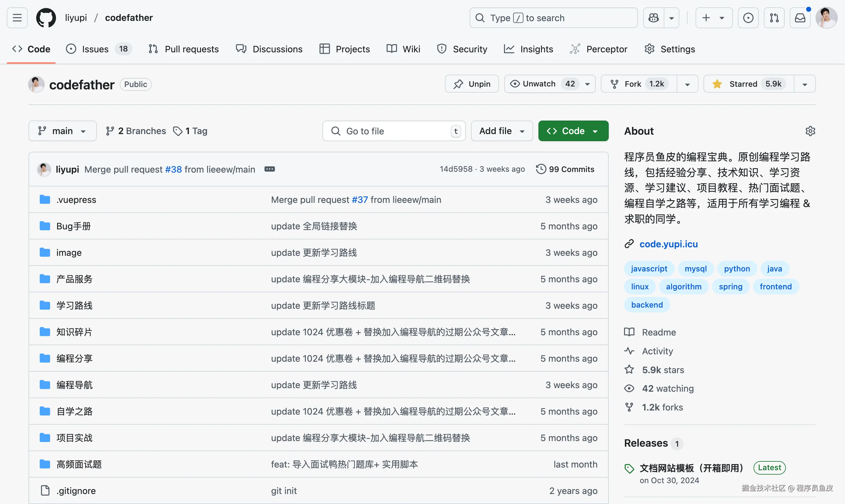Click the javascript topic tag
Viewport: 845px width, 504px height.
pyautogui.click(x=649, y=269)
